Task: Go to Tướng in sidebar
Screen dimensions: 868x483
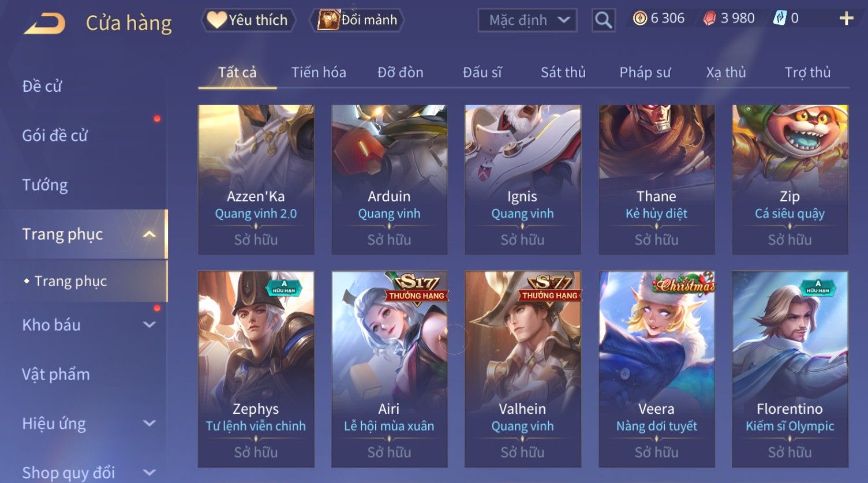Action: [45, 185]
